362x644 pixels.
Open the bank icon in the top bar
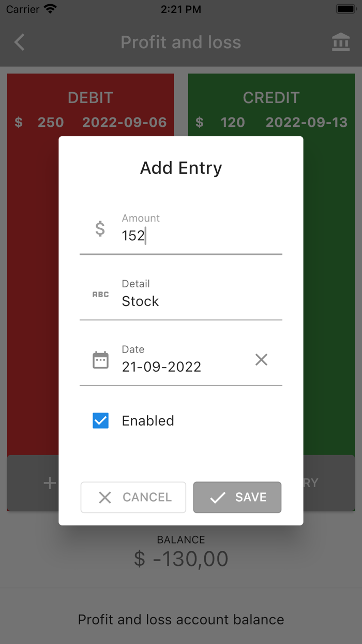(x=341, y=42)
